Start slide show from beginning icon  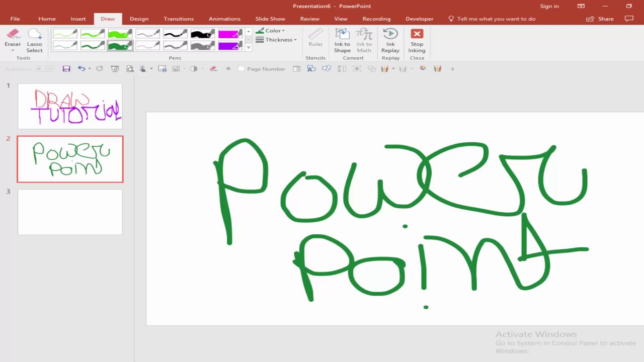click(115, 69)
